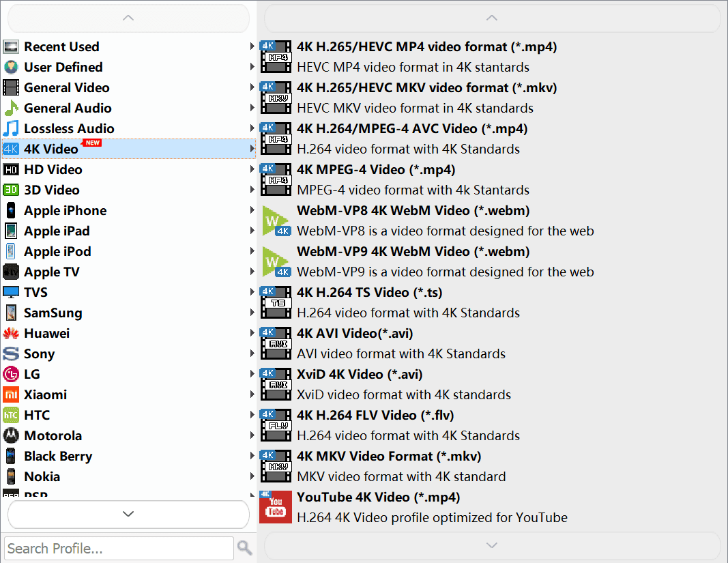This screenshot has height=563, width=728.
Task: Click the 4K H.264 FLV profile icon
Action: [x=276, y=425]
